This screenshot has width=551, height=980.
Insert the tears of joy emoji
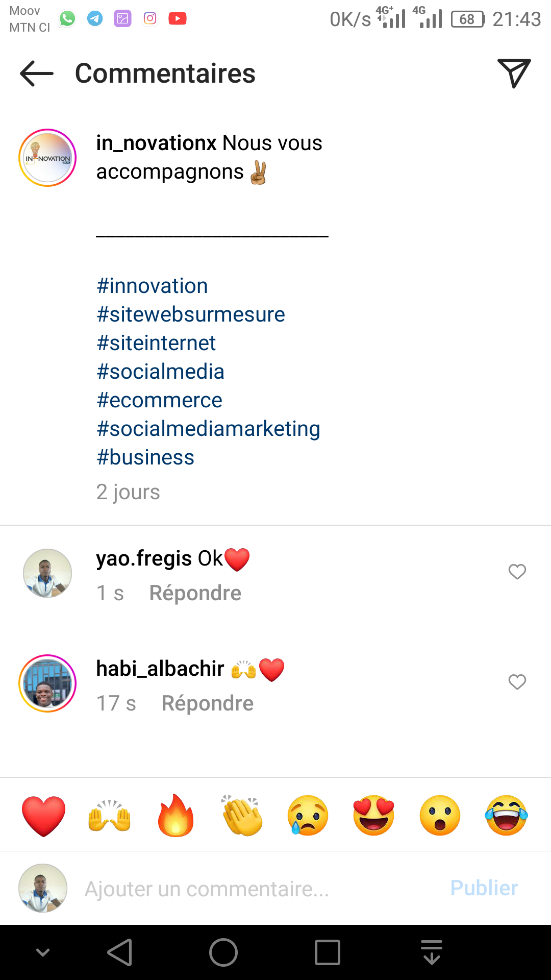(x=506, y=815)
